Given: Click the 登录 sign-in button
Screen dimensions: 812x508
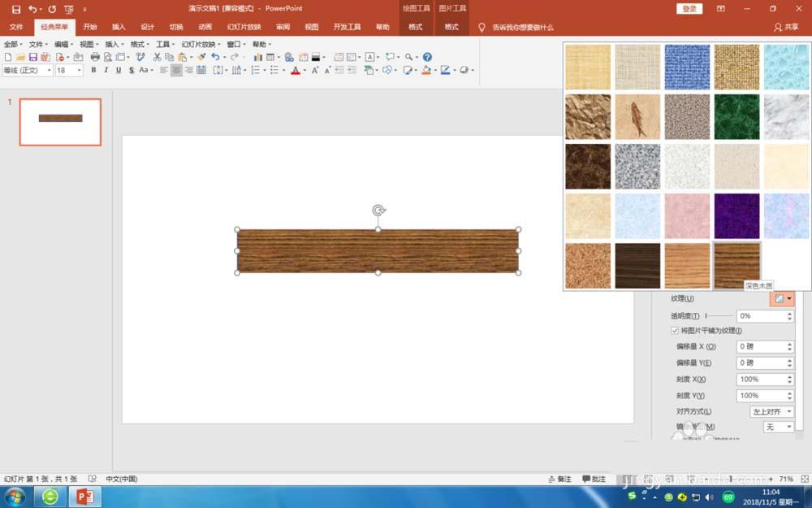Looking at the screenshot, I should pos(689,9).
